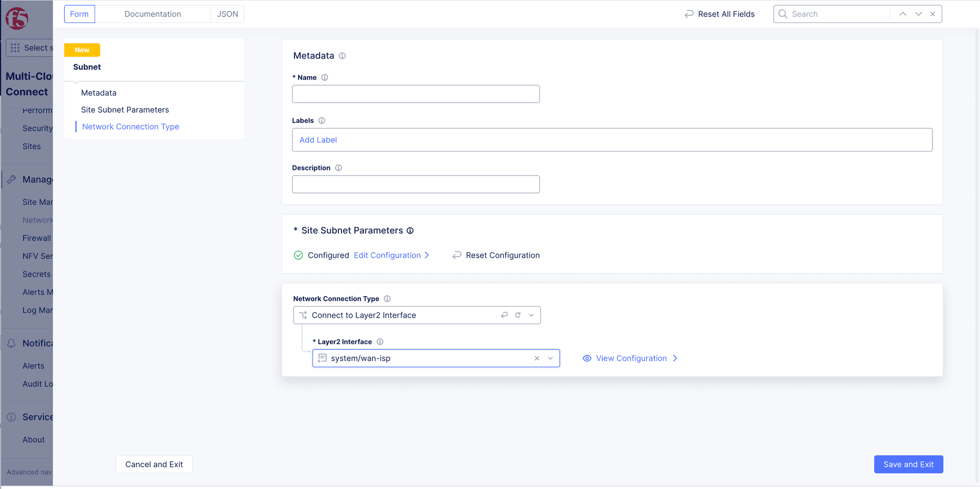980x489 pixels.
Task: Open the Select service dropdown in sidebar
Action: tap(30, 48)
